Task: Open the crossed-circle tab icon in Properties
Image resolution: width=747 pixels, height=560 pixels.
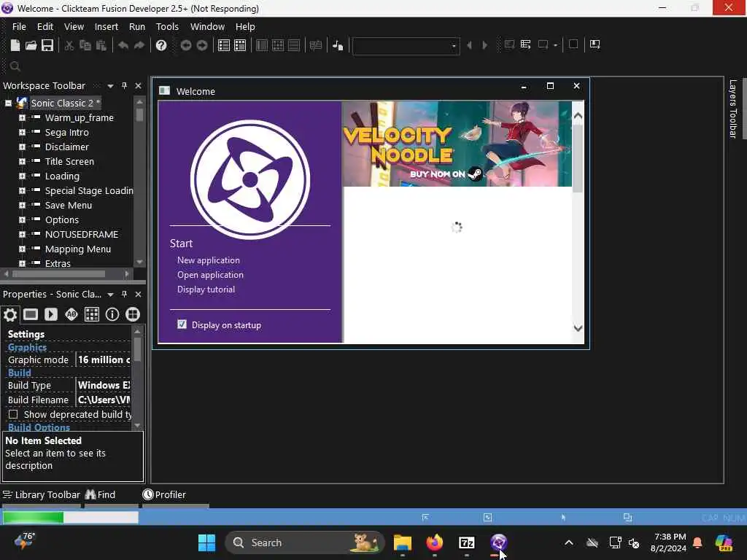Action: pos(133,314)
